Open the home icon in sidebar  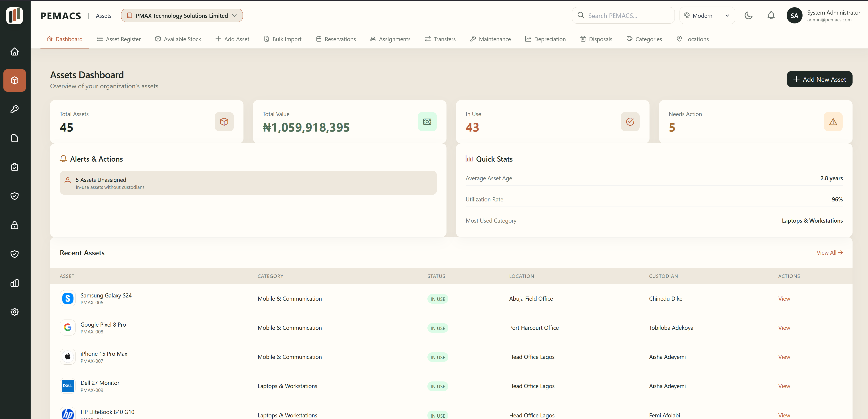pyautogui.click(x=15, y=52)
